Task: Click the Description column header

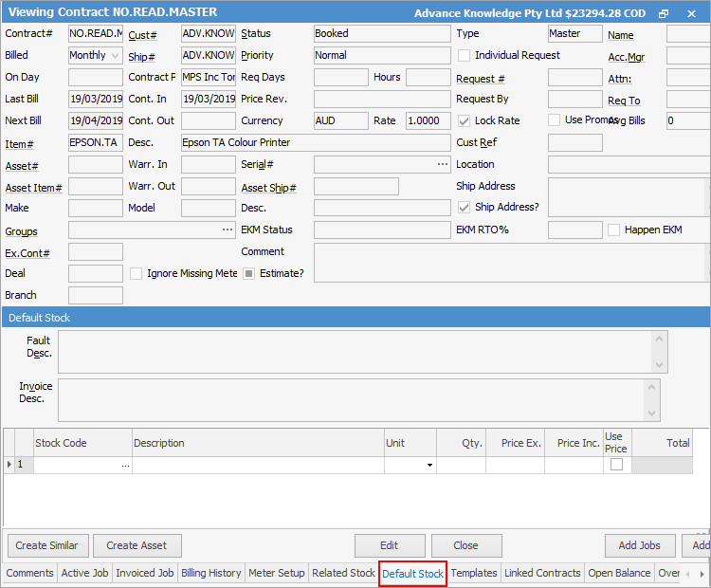Action: (x=258, y=443)
